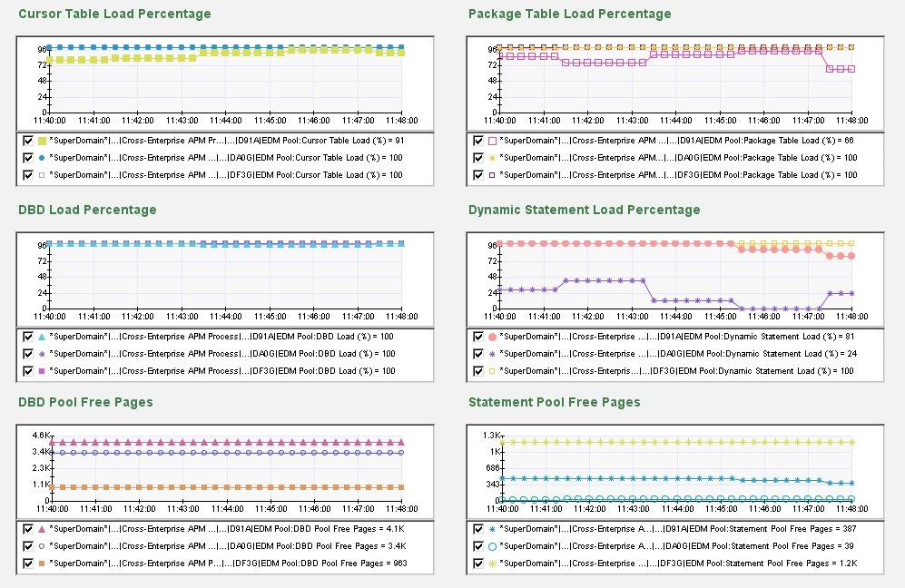Uncheck DA0G Cursor Table Load checkbox
This screenshot has width=905, height=588.
point(28,158)
